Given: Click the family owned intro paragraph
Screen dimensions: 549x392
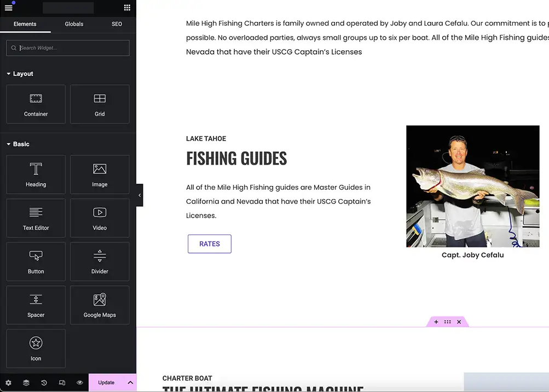Looking at the screenshot, I should (x=367, y=37).
